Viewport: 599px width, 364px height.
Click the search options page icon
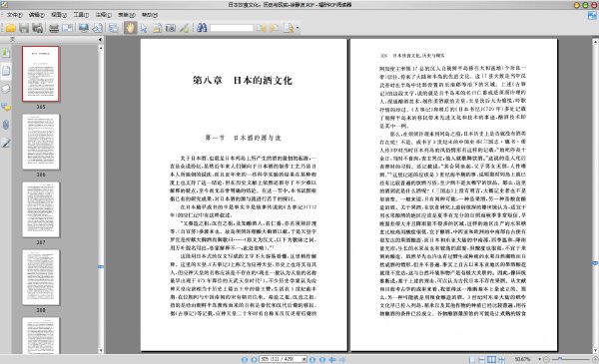tap(289, 28)
